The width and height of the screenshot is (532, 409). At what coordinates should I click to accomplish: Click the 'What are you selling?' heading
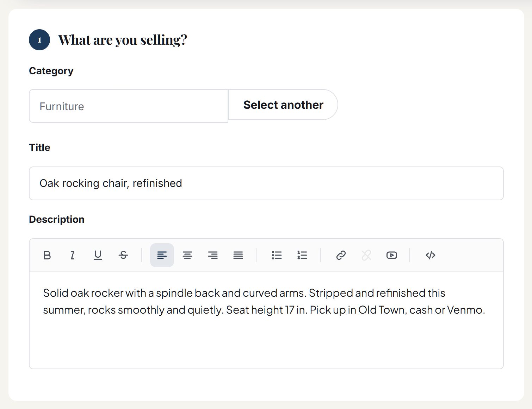tap(123, 40)
